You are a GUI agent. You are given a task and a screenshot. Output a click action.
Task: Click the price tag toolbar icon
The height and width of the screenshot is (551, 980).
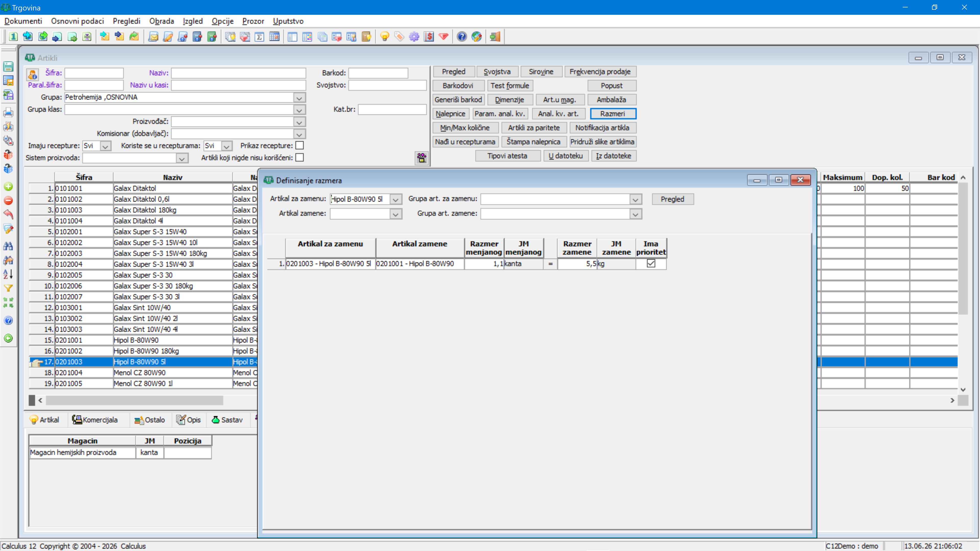[399, 36]
